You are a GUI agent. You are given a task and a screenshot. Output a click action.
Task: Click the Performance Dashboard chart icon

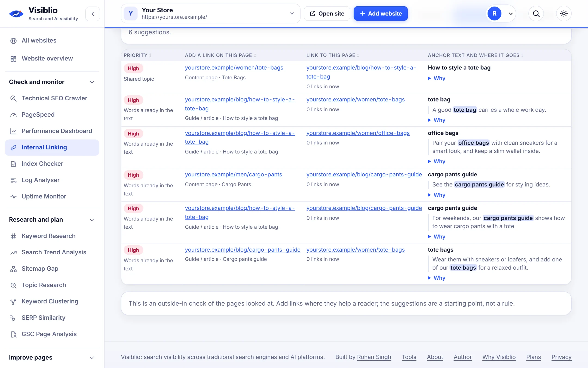[x=13, y=131]
